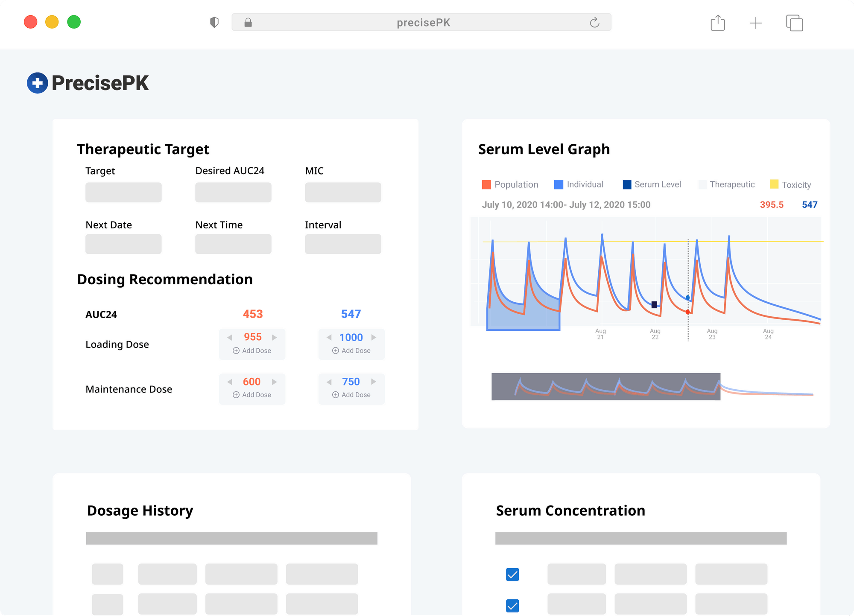This screenshot has height=616, width=854.
Task: Add Dose under 750 maintenance dose
Action: [x=351, y=395]
